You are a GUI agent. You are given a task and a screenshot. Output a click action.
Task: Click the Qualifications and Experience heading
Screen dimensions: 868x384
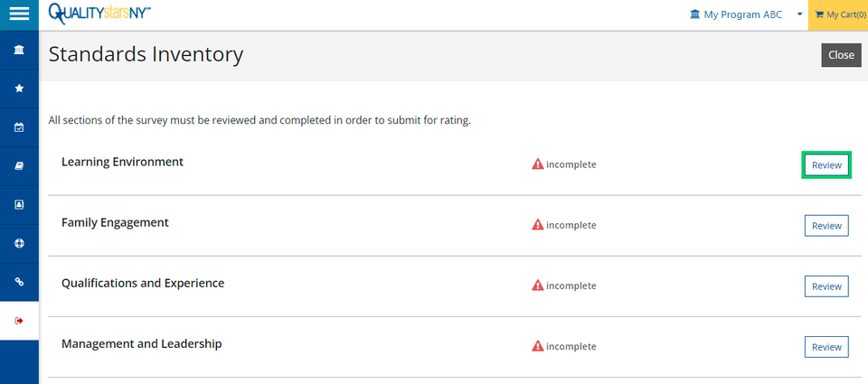[x=143, y=284]
